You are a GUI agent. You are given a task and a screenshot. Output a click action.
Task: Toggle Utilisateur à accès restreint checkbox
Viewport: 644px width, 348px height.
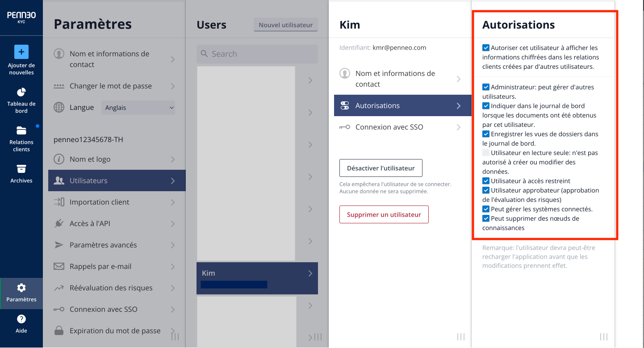[486, 181]
